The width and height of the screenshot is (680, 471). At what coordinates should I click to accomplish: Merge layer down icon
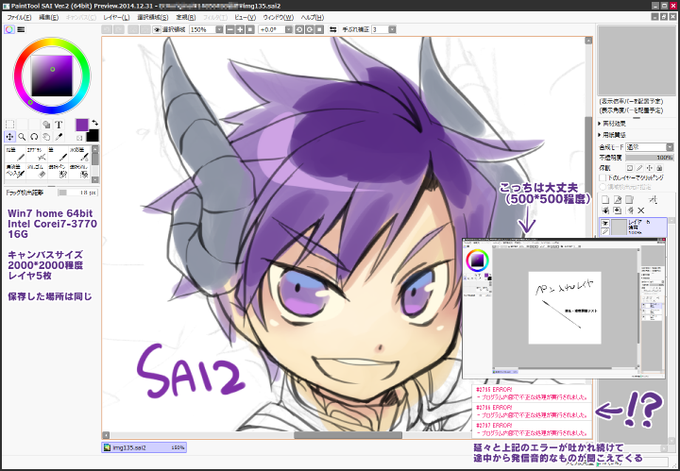click(606, 211)
